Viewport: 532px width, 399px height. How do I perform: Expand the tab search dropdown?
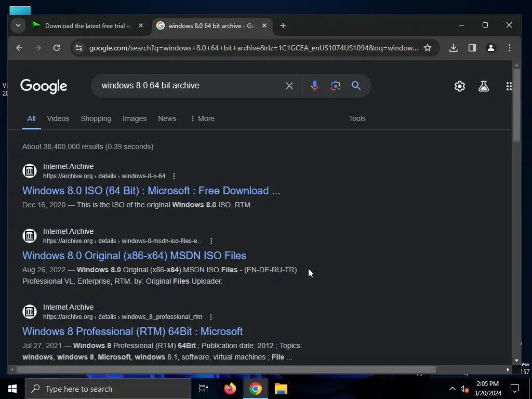tap(18, 25)
